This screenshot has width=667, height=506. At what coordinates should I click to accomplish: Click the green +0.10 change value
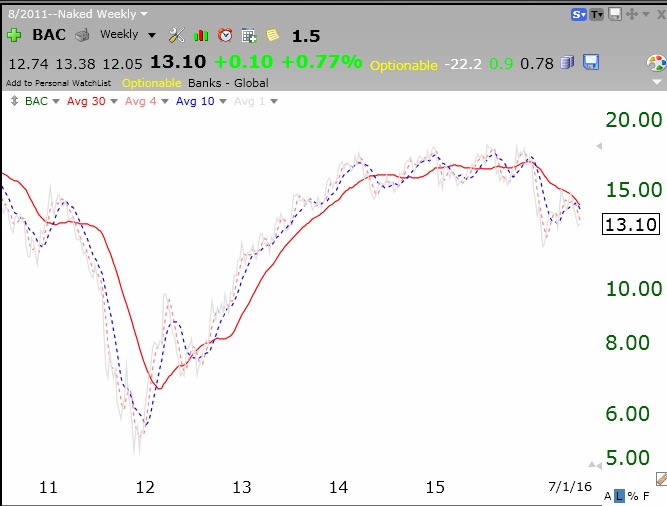(x=244, y=62)
